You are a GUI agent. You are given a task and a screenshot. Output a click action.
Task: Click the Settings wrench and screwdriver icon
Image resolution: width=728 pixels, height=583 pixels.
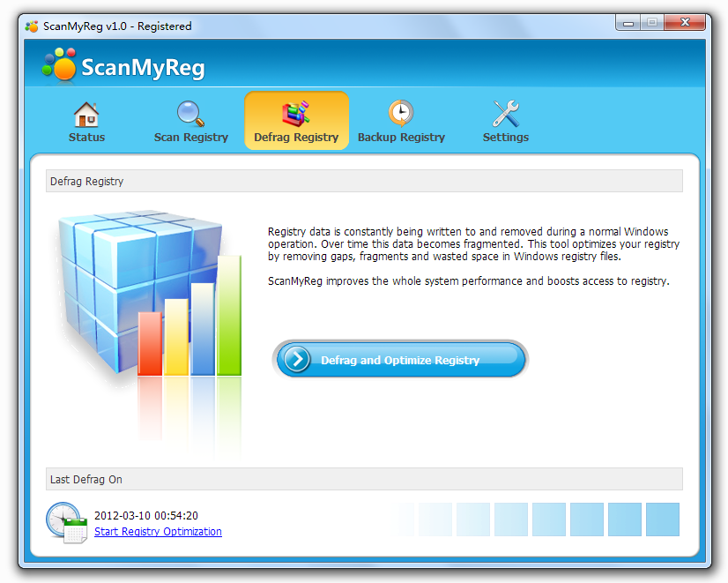click(506, 114)
